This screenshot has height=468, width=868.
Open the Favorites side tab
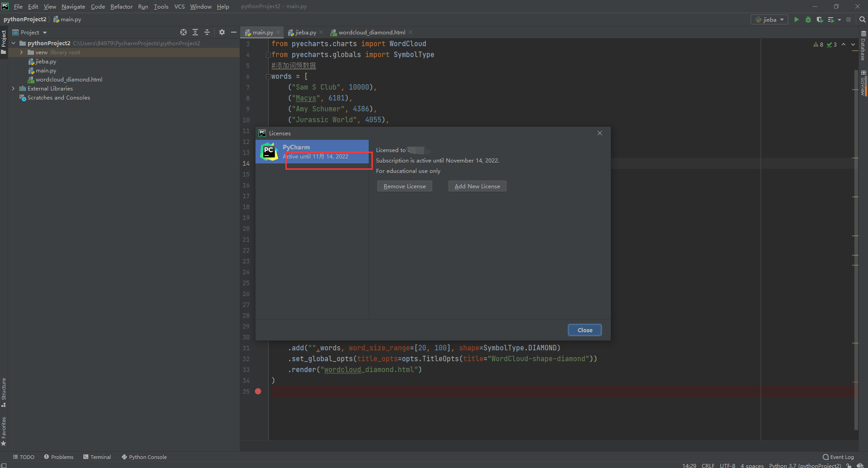(x=4, y=431)
